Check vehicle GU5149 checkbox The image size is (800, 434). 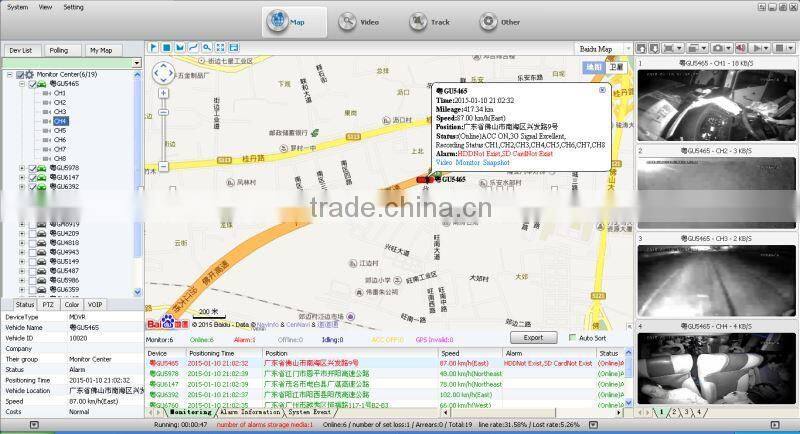32,261
